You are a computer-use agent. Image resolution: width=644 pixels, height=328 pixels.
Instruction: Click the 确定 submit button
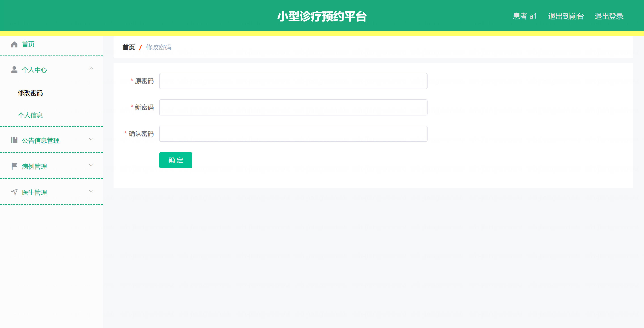point(176,160)
